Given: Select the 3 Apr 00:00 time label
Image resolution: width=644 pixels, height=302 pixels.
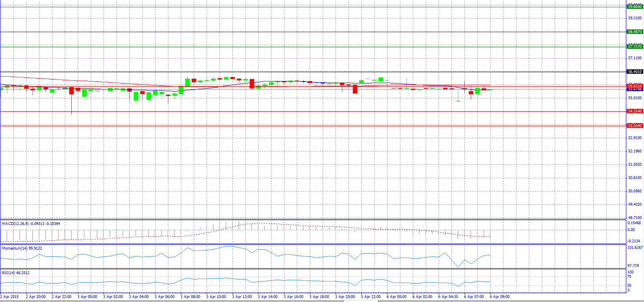Looking at the screenshot, I should [x=87, y=297].
